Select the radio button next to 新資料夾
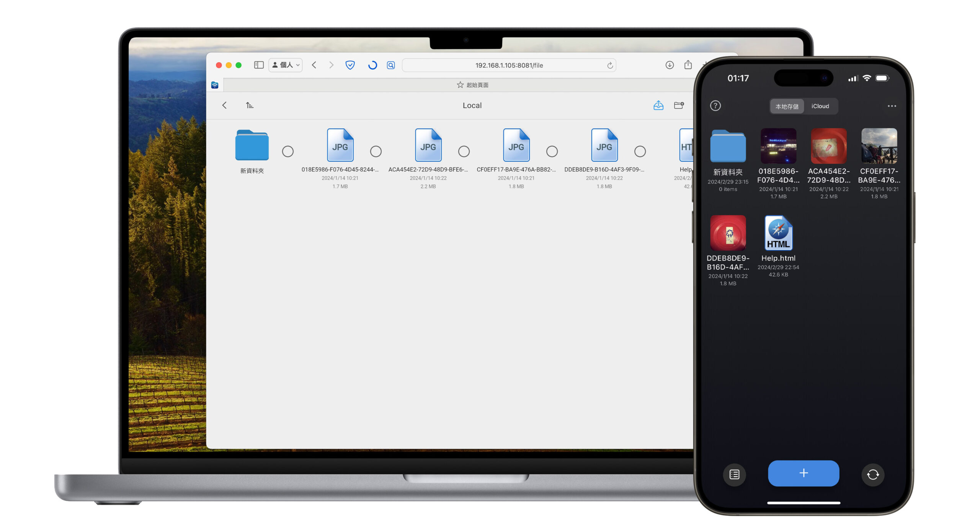Viewport: 980px width, 532px height. (288, 151)
